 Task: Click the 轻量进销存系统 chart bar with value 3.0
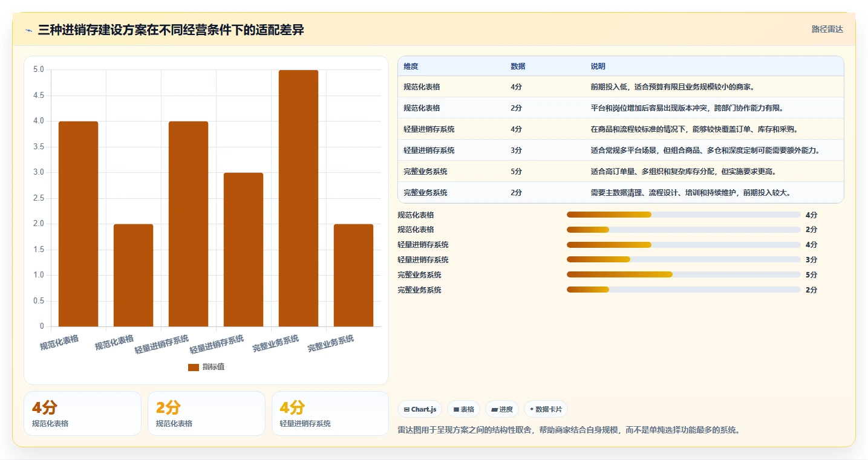point(243,250)
